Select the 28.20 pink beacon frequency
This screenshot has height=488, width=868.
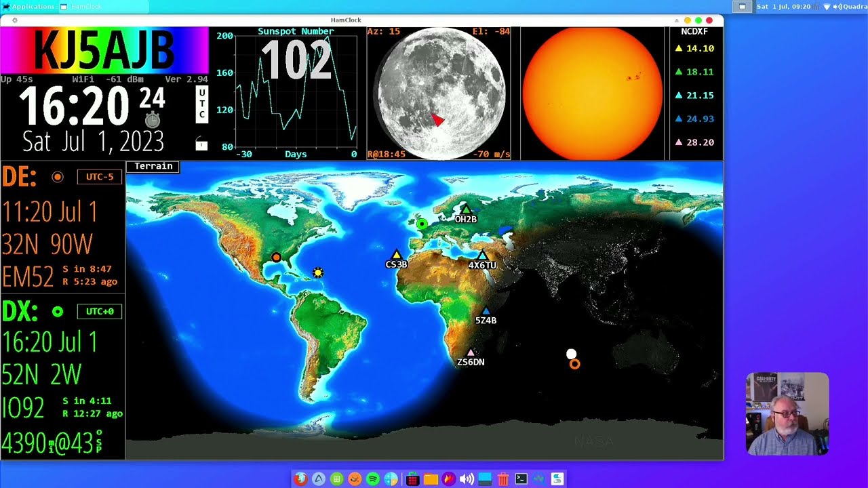[x=693, y=142]
